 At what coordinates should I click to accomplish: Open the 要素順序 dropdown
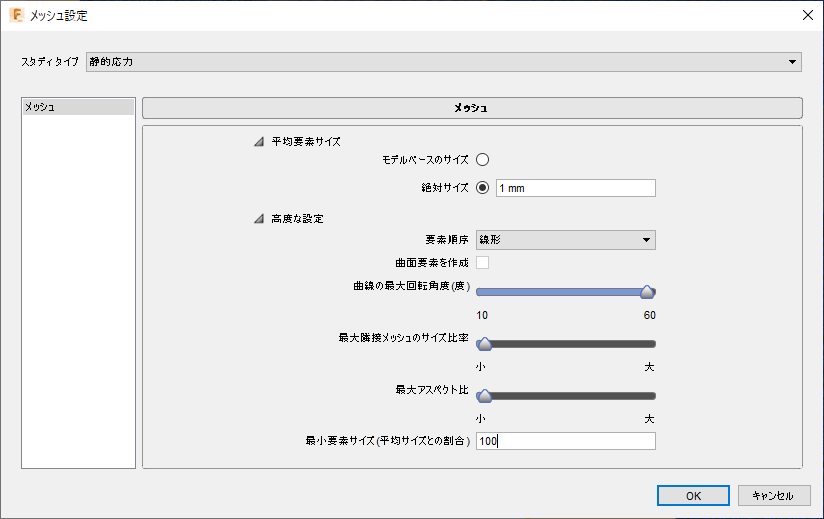click(x=565, y=240)
